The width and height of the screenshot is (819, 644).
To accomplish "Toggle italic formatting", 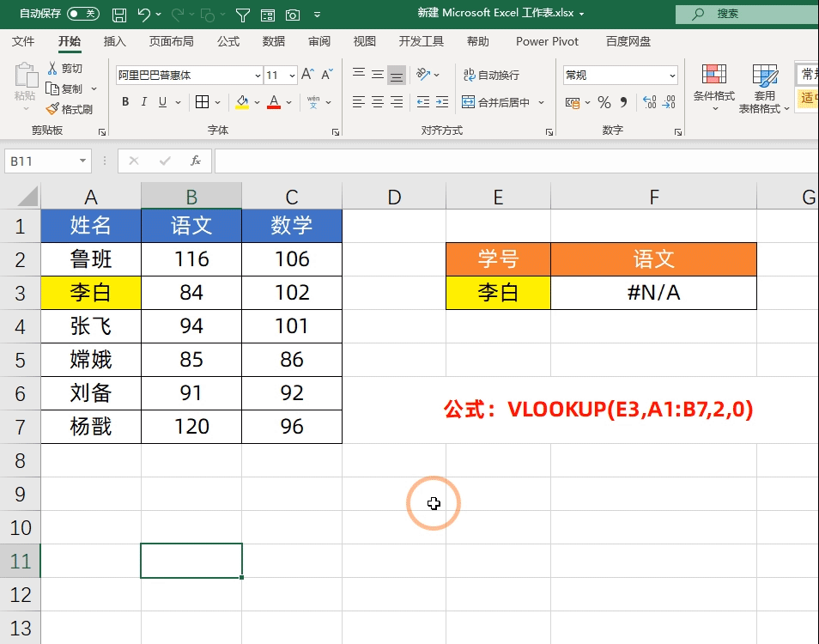I will pos(143,102).
